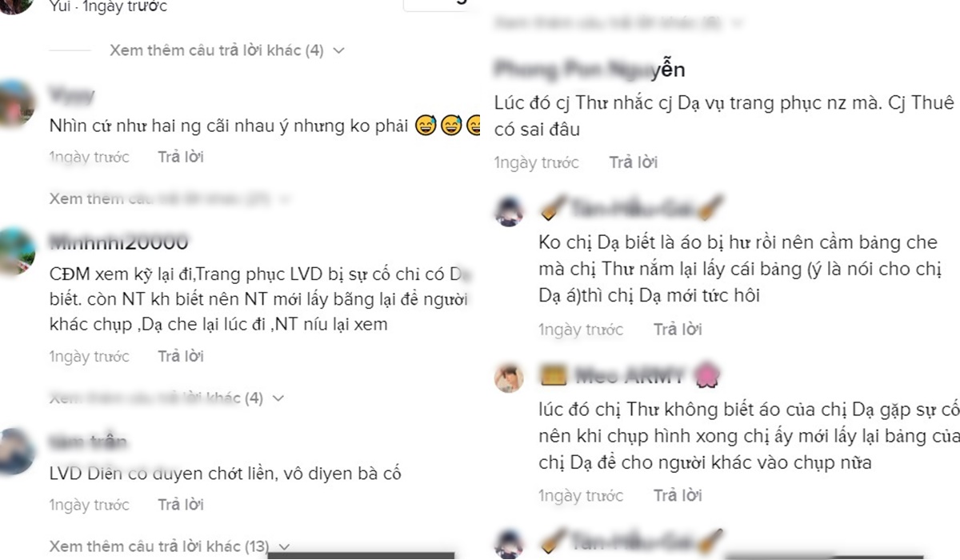
Task: Click the Minhnhi20000 username
Action: click(x=119, y=241)
